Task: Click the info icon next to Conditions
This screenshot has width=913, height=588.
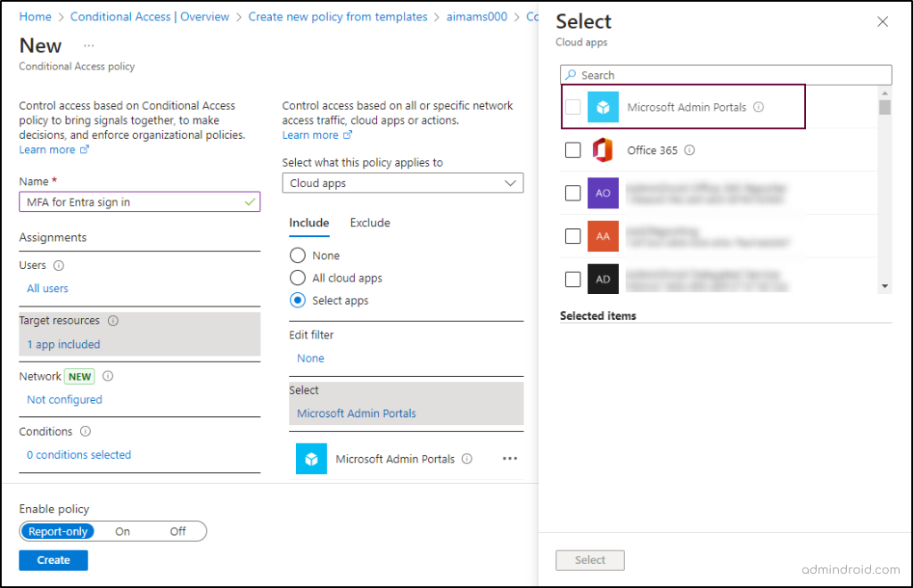Action: (86, 431)
